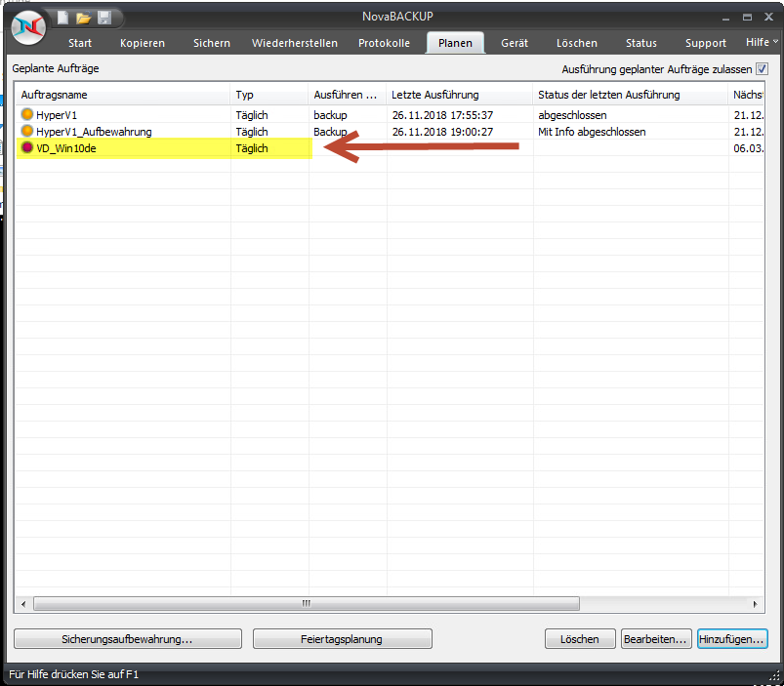Select the HyperV1_Aufbewahrung job name
The image size is (784, 686).
tap(94, 132)
